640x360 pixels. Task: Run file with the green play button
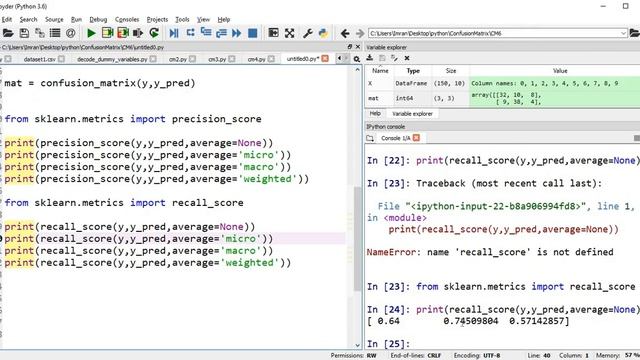91,33
